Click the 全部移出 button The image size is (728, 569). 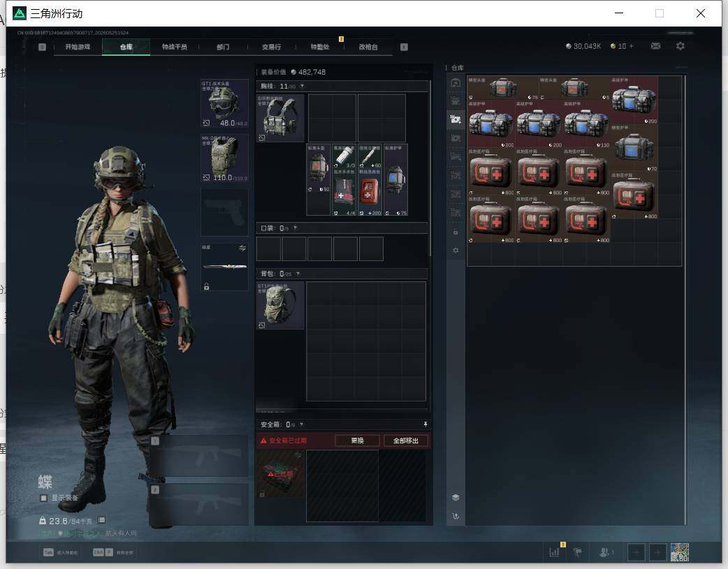[x=406, y=441]
